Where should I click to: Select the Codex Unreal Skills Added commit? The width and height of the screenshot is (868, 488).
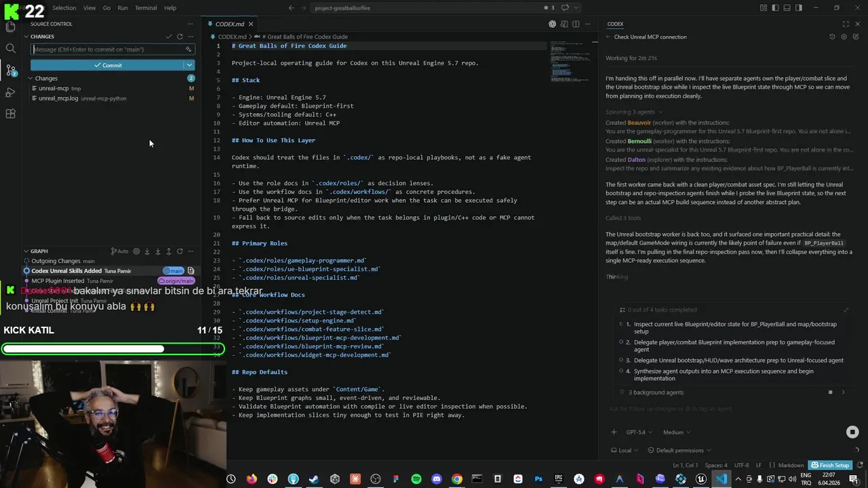click(110, 270)
